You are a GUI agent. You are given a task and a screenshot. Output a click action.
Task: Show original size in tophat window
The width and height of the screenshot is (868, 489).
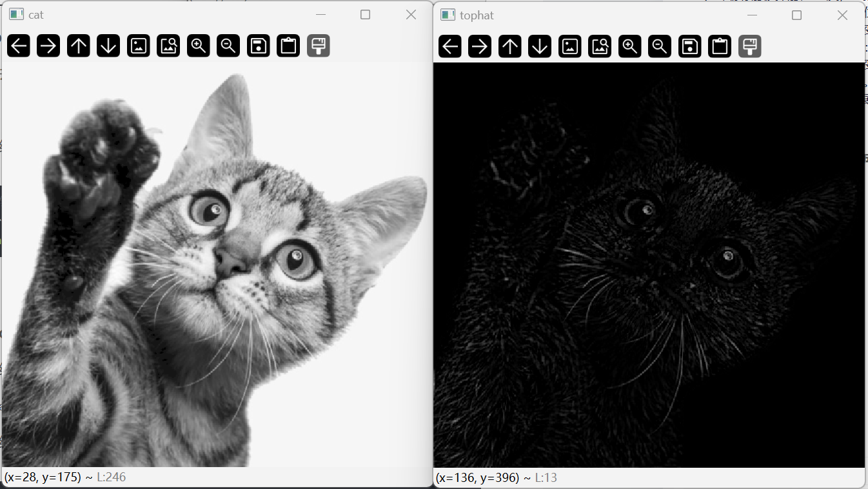(x=570, y=46)
